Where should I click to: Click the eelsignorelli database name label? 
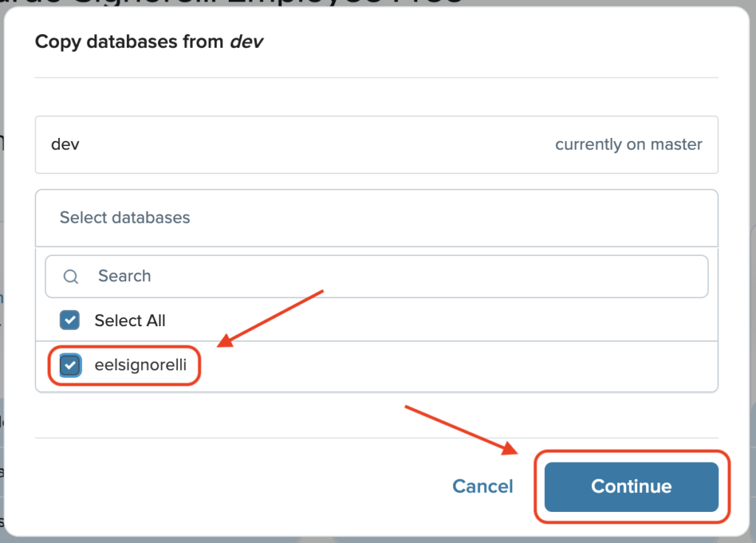(x=140, y=364)
